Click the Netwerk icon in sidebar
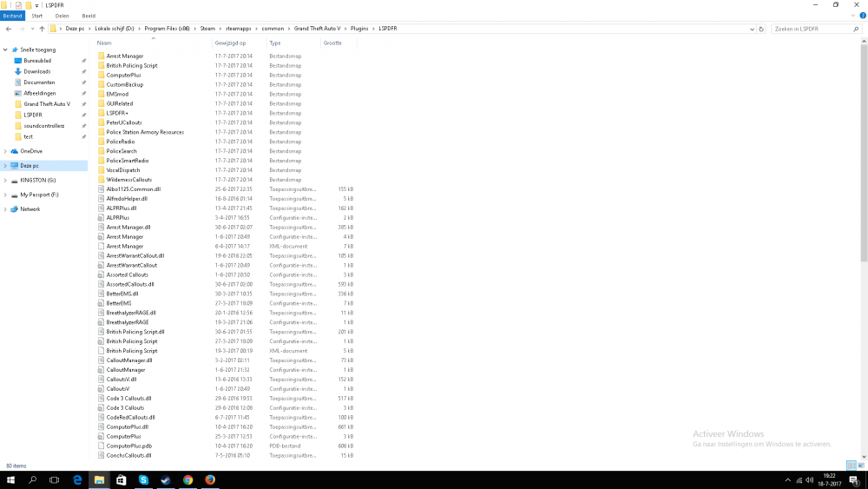Screen dimensions: 868x489 (15, 209)
